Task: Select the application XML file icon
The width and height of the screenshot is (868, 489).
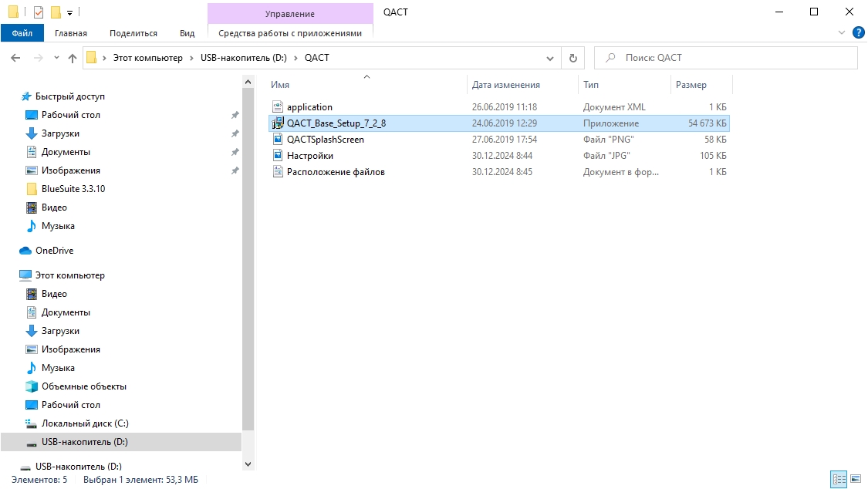Action: (x=279, y=107)
